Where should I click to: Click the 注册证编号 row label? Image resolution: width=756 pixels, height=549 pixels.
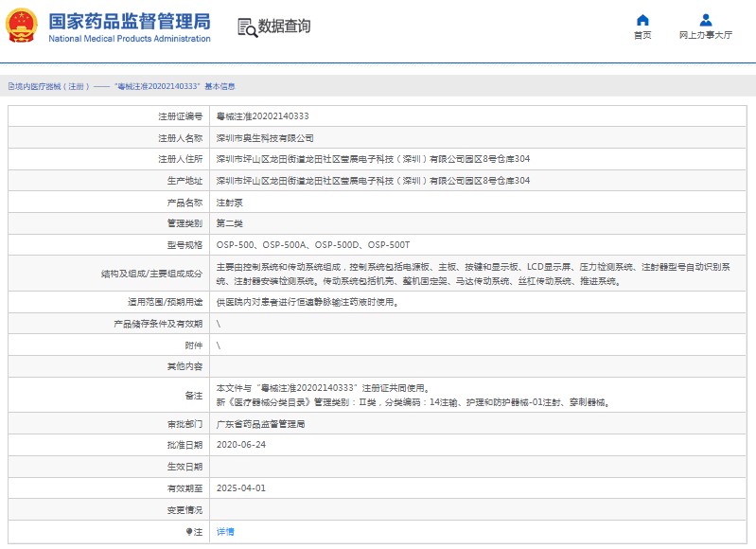(181, 116)
